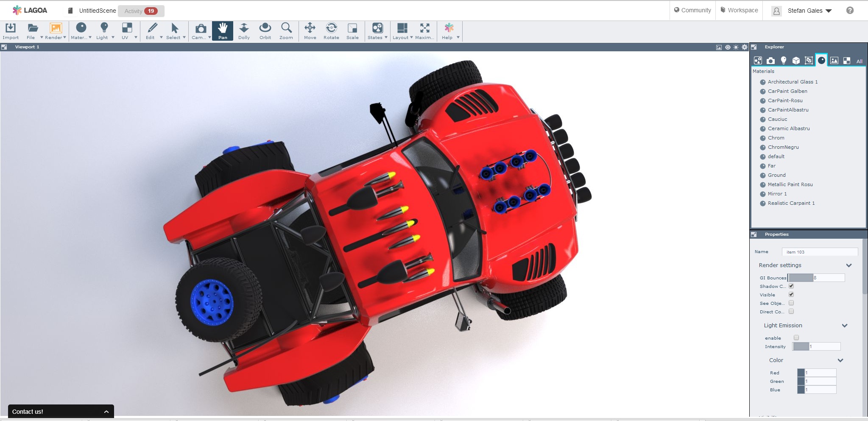The width and height of the screenshot is (868, 421).
Task: Show textures image tab in Explorer
Action: 834,61
